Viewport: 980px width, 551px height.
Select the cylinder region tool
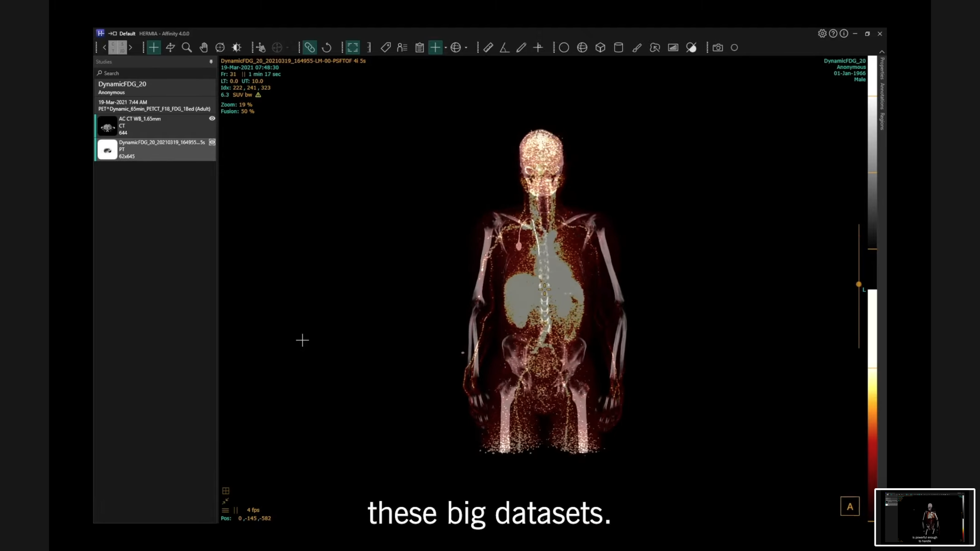(619, 47)
